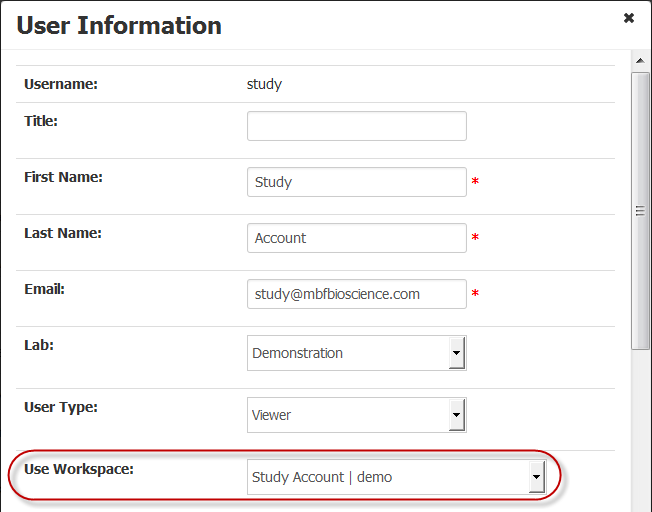652x512 pixels.
Task: Click the User Type label
Action: 60,407
